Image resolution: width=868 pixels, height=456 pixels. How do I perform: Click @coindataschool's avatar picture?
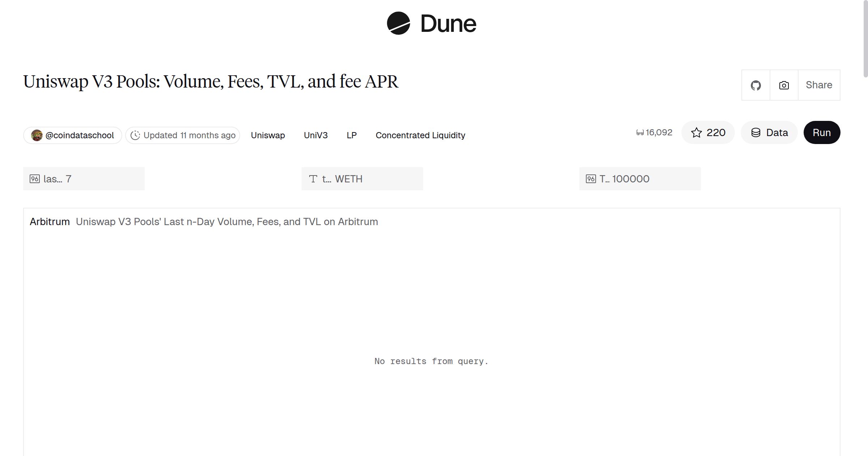(x=38, y=135)
